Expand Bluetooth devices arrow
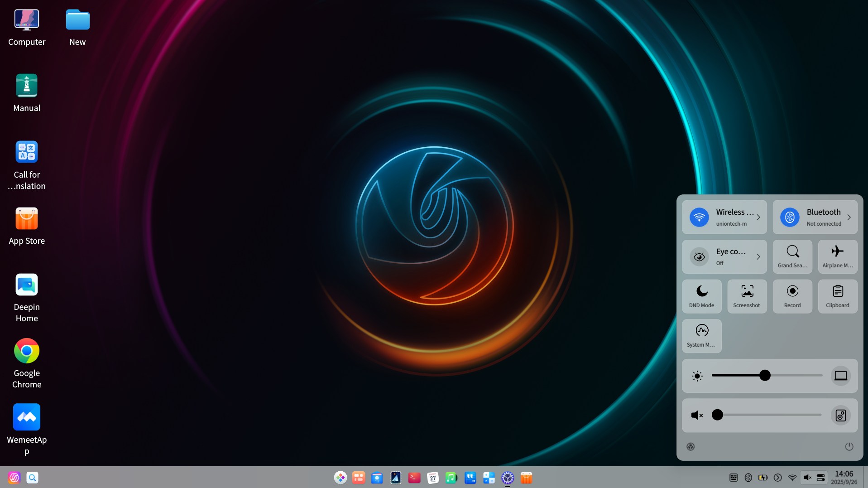 point(849,217)
